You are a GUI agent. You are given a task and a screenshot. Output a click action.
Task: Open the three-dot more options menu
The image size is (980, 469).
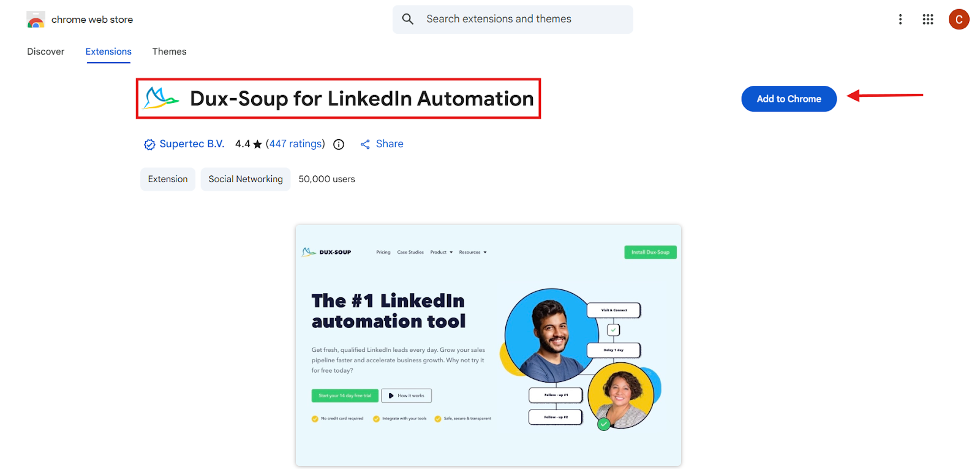(900, 19)
